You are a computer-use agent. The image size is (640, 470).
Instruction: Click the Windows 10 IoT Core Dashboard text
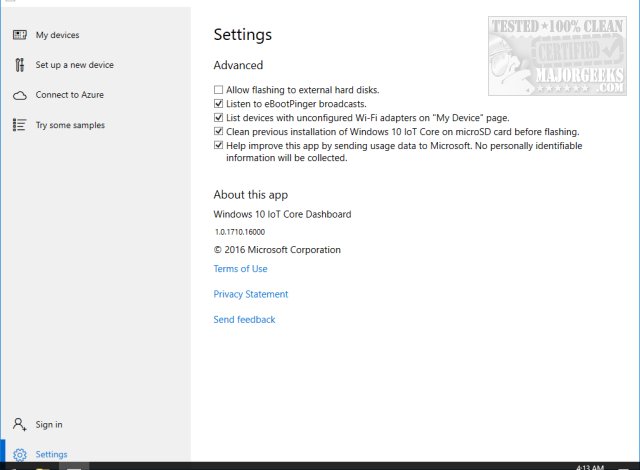(x=282, y=214)
